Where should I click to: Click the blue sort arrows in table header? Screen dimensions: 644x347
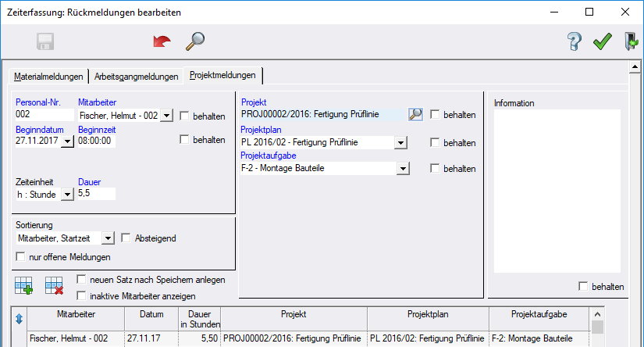point(20,318)
